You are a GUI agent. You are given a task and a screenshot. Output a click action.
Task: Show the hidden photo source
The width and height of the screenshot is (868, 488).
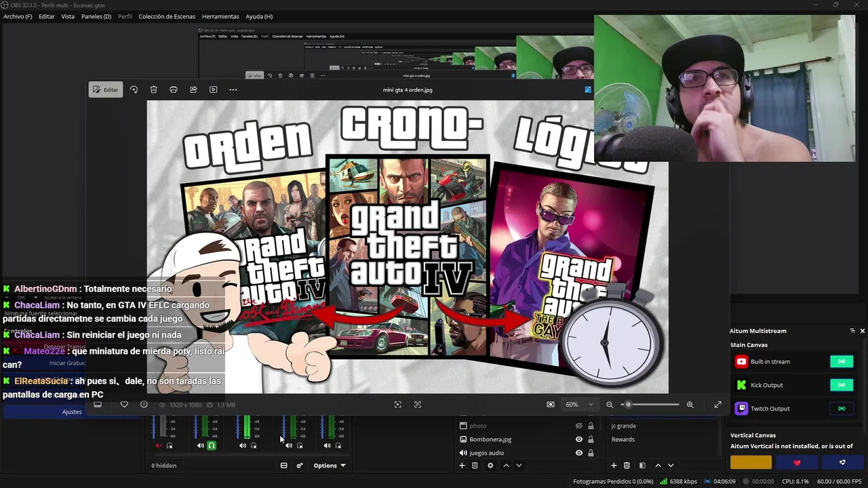pyautogui.click(x=579, y=426)
